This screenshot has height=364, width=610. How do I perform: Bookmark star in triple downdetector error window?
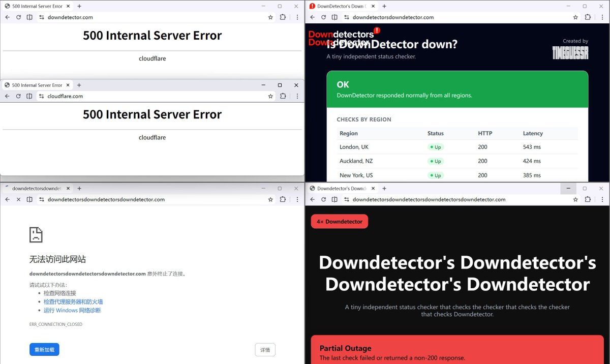click(270, 199)
